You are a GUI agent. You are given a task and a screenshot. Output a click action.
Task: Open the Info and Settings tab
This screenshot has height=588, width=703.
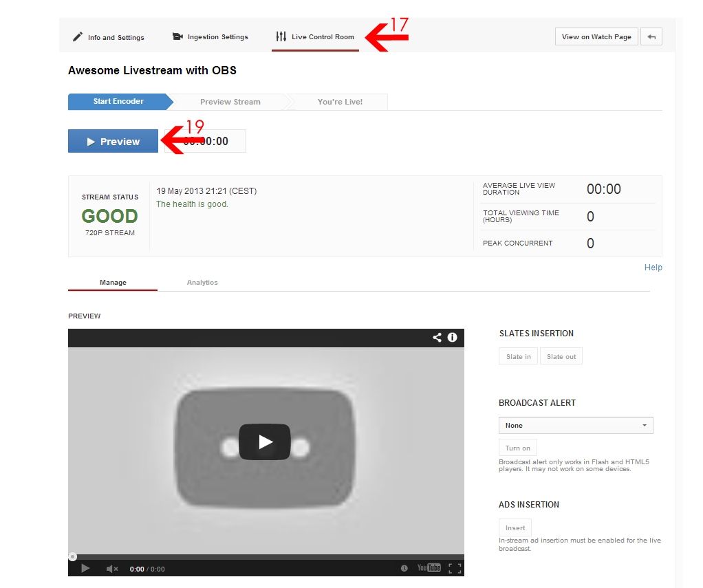[x=109, y=37]
